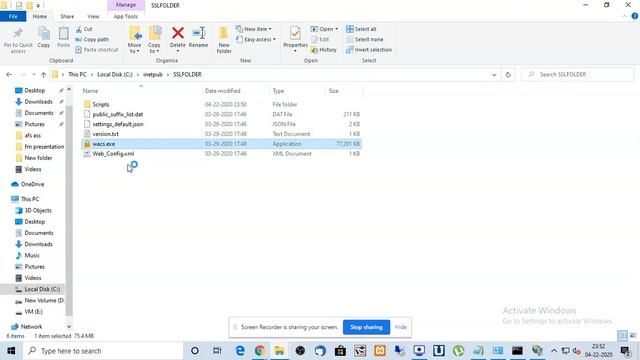Switch to the App Tools tab
The width and height of the screenshot is (640, 360).
(126, 16)
